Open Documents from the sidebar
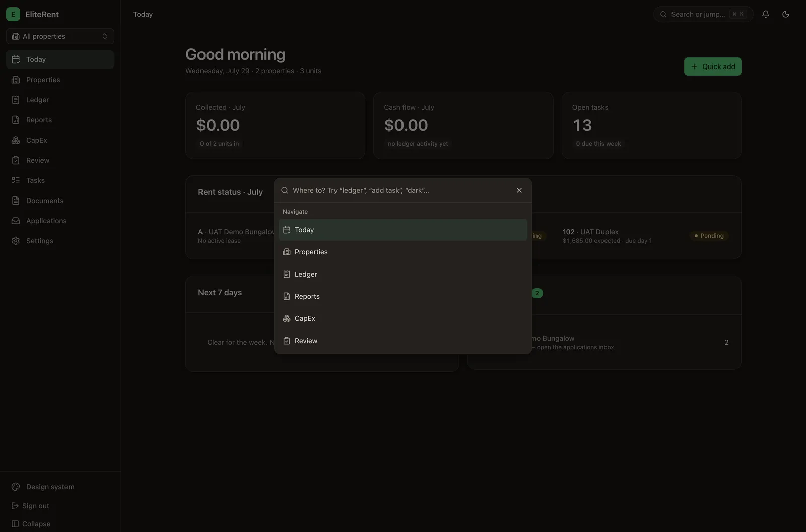 click(x=60, y=201)
